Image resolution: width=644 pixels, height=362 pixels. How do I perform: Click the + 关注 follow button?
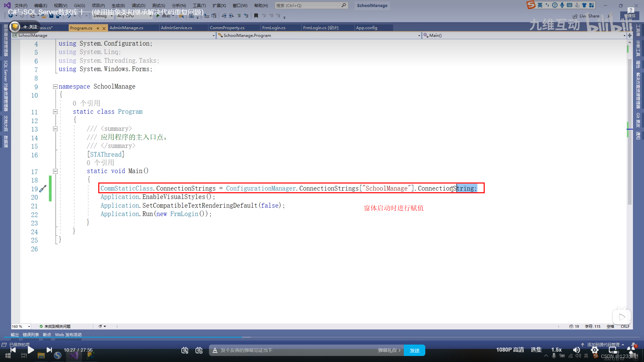point(30,27)
